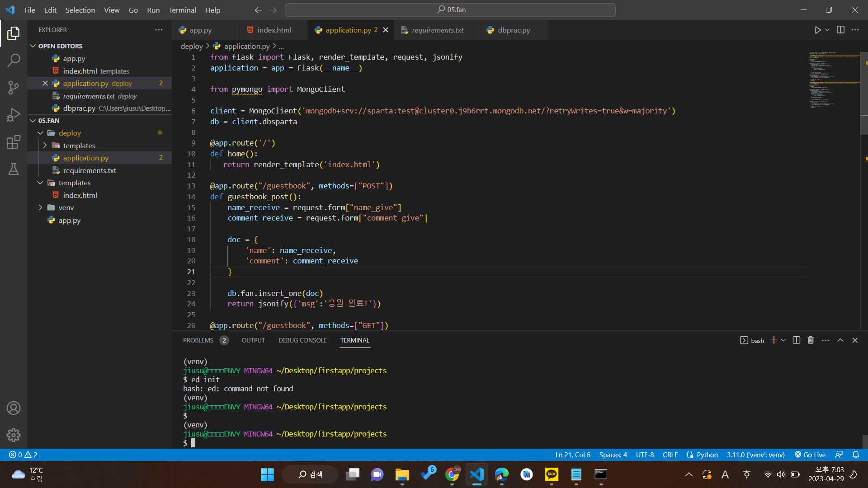Open requirements.txt in the deploy folder tree

click(90, 170)
